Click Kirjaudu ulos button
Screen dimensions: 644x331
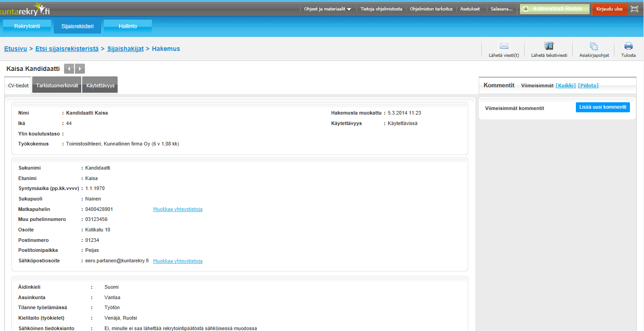point(609,9)
